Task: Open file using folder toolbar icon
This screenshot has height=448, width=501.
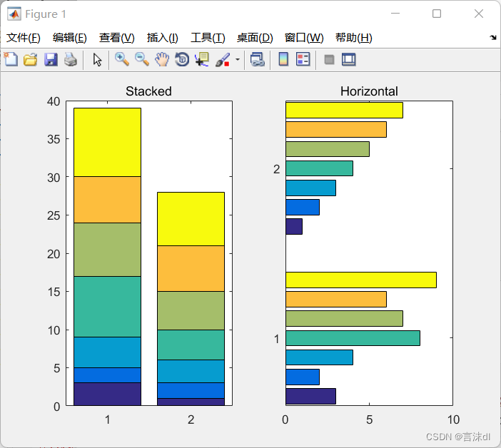Action: coord(30,59)
